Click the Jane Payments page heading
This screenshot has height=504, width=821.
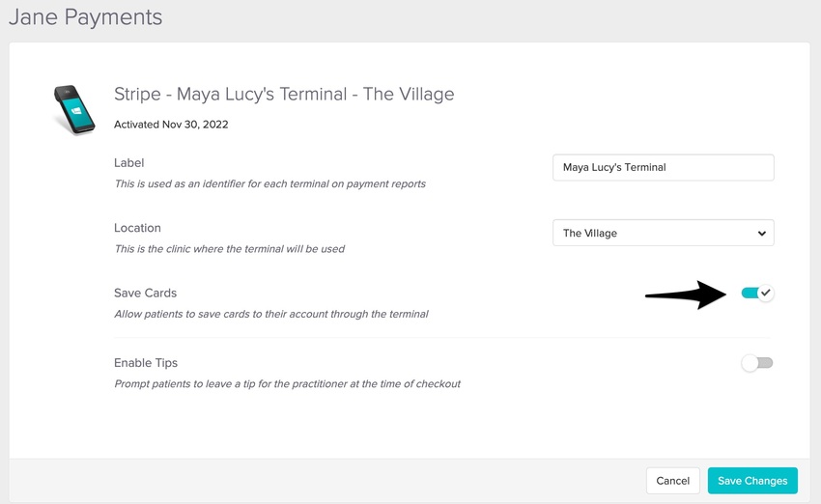coord(85,17)
